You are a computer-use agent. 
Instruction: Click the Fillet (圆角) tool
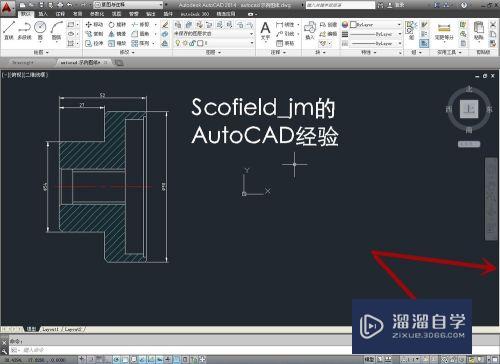(141, 34)
